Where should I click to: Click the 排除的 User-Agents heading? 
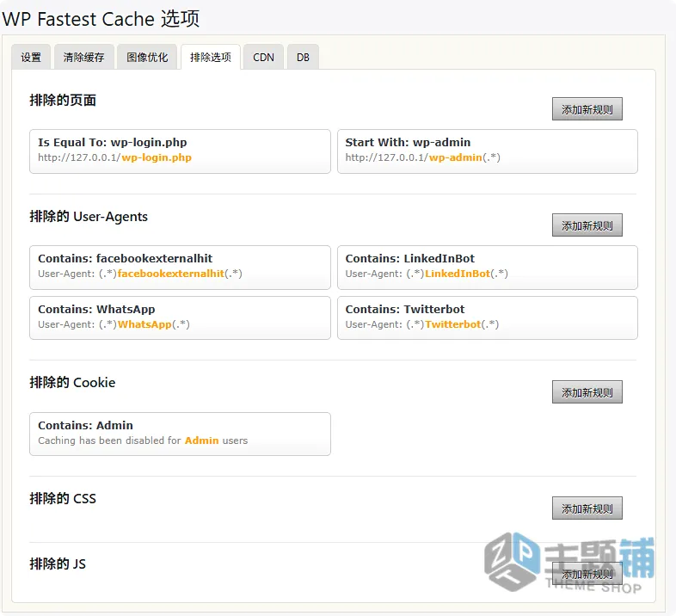pyautogui.click(x=89, y=216)
